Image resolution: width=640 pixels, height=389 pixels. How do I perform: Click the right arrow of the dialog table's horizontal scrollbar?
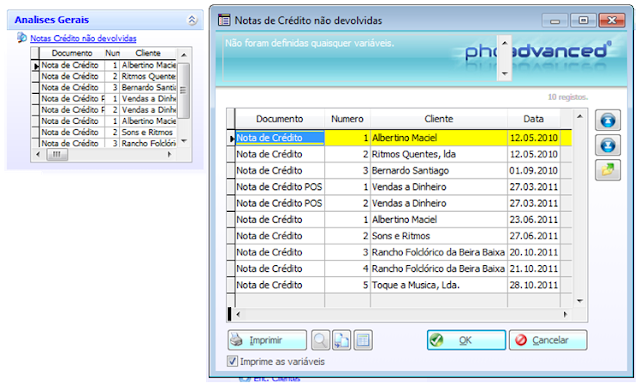point(565,314)
